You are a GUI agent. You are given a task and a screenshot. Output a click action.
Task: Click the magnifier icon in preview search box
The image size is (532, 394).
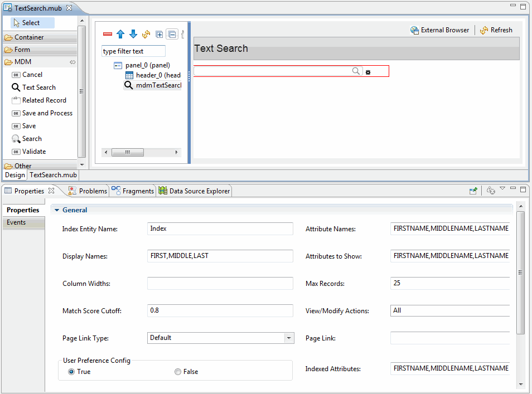click(x=356, y=71)
